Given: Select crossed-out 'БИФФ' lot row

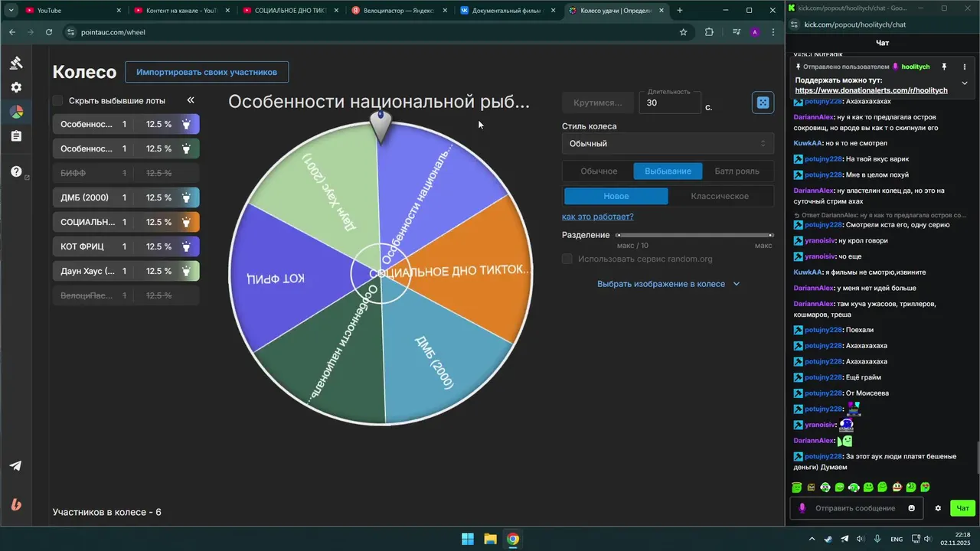Looking at the screenshot, I should 126,173.
